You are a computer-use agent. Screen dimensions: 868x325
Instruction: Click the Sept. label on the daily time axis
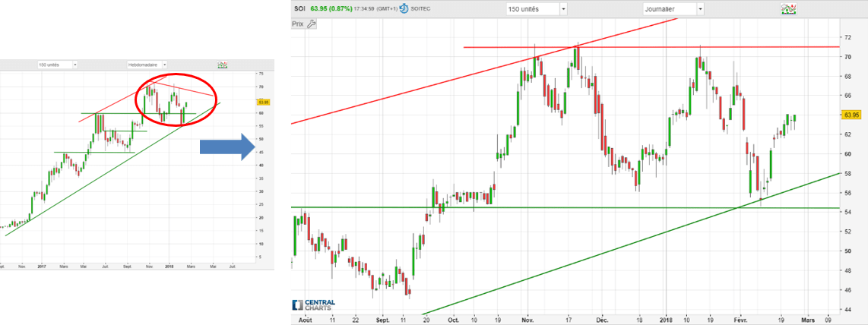tap(384, 320)
